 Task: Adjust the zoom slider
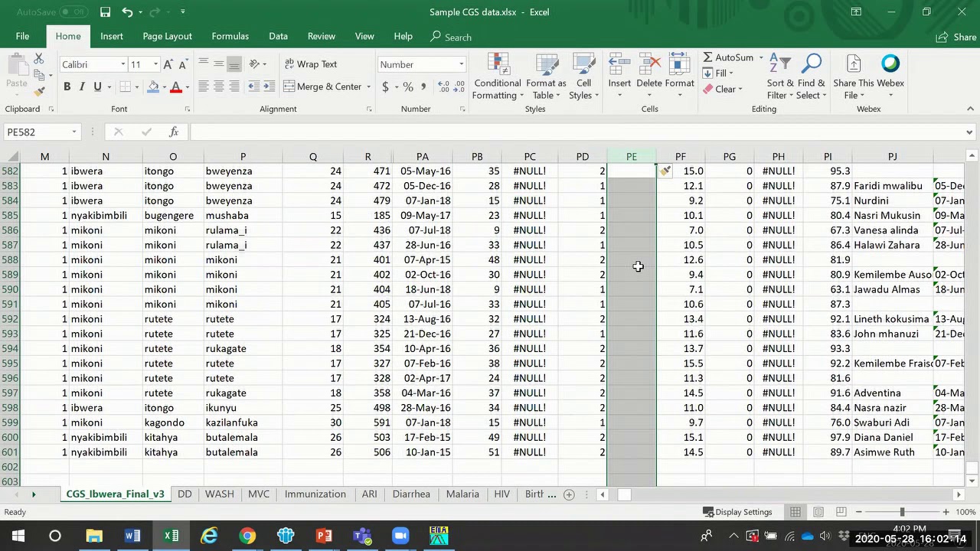(x=902, y=512)
